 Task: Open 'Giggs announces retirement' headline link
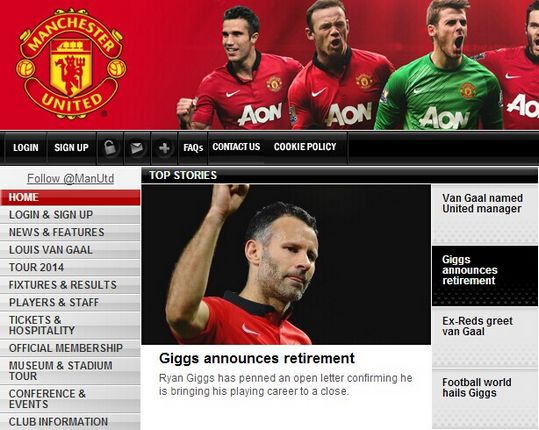pos(257,359)
